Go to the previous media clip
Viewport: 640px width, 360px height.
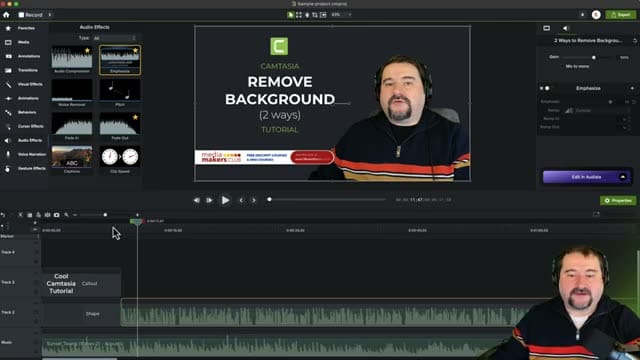tap(241, 200)
